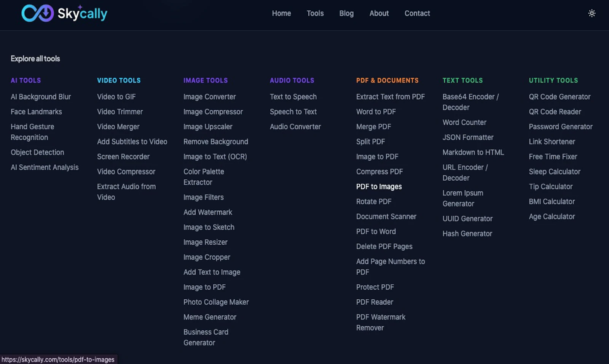
Task: Open the BMI Calculator tool
Action: tap(552, 202)
